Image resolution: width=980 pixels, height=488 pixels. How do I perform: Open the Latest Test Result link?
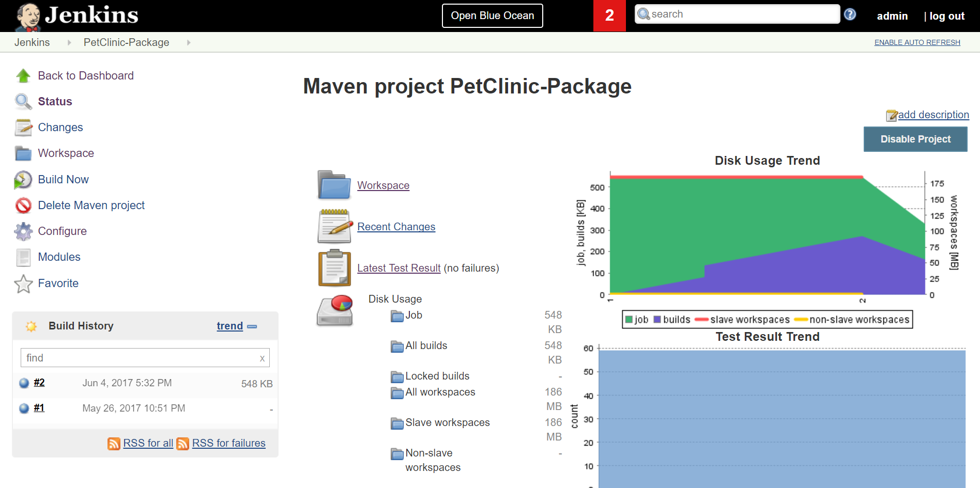[399, 268]
